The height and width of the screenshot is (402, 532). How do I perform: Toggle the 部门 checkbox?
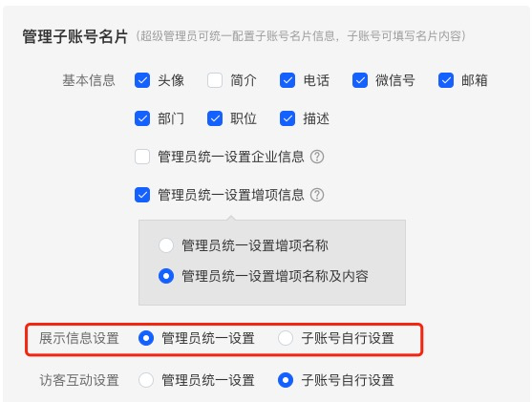tap(142, 118)
